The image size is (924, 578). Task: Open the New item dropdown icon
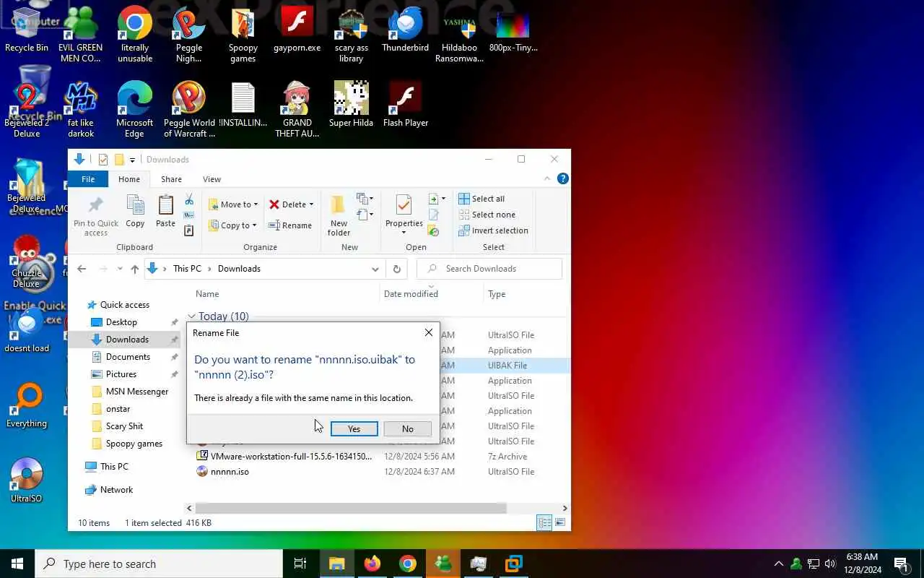365,199
